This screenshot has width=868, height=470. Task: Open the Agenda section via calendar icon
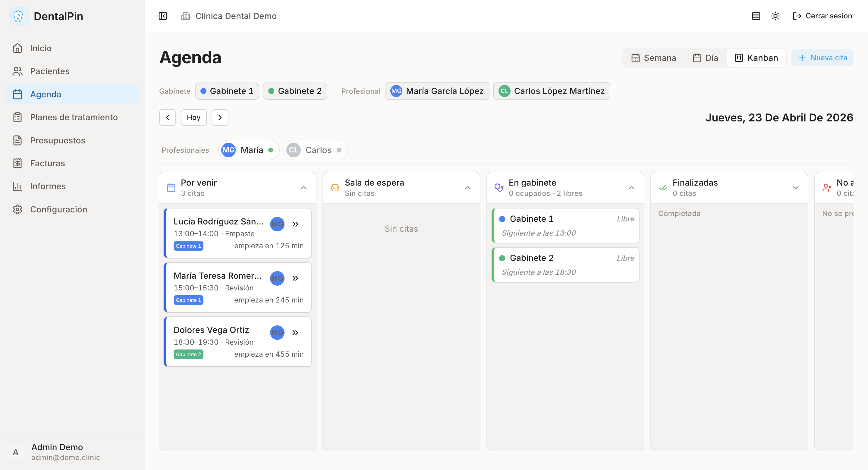pyautogui.click(x=17, y=94)
